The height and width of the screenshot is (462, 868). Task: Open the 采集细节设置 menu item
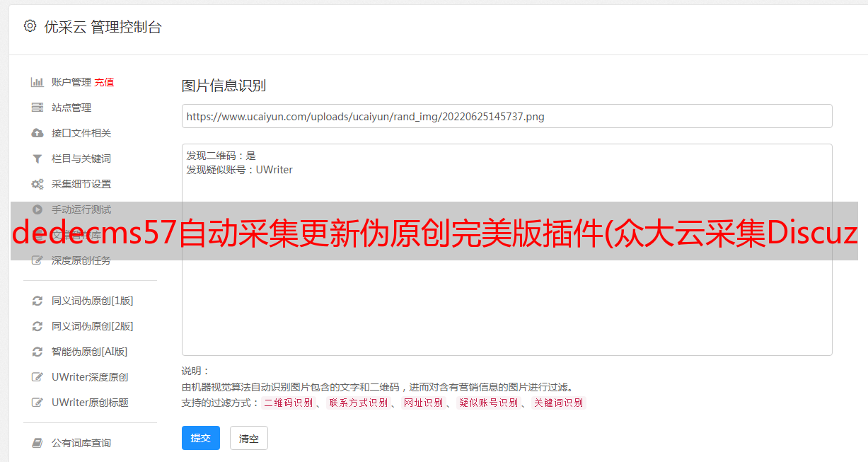pyautogui.click(x=81, y=184)
